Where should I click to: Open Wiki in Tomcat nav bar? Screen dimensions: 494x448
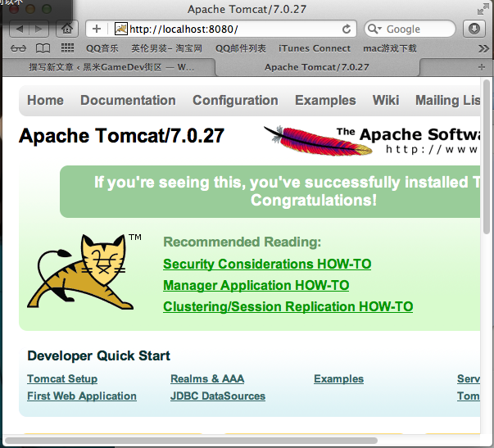pos(386,101)
